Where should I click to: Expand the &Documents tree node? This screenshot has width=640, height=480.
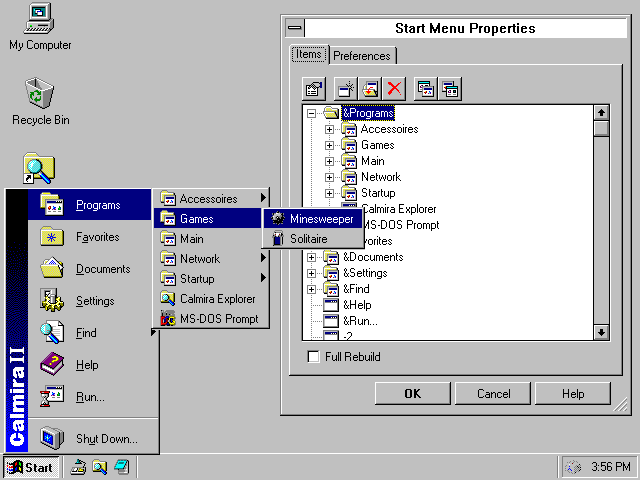[311, 257]
